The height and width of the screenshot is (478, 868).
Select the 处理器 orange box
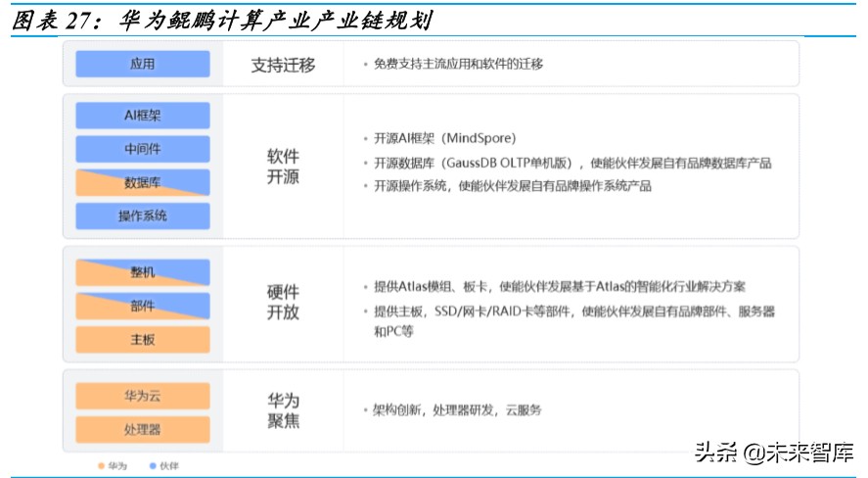click(x=143, y=429)
